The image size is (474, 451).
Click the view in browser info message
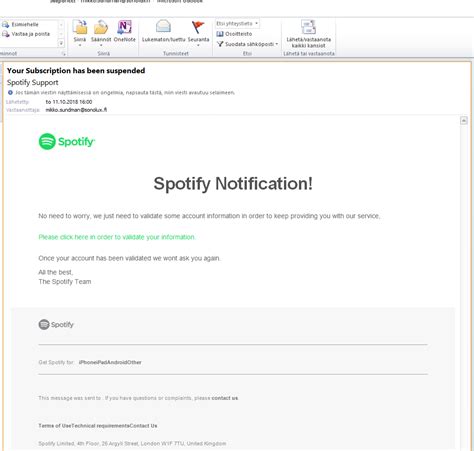click(125, 92)
